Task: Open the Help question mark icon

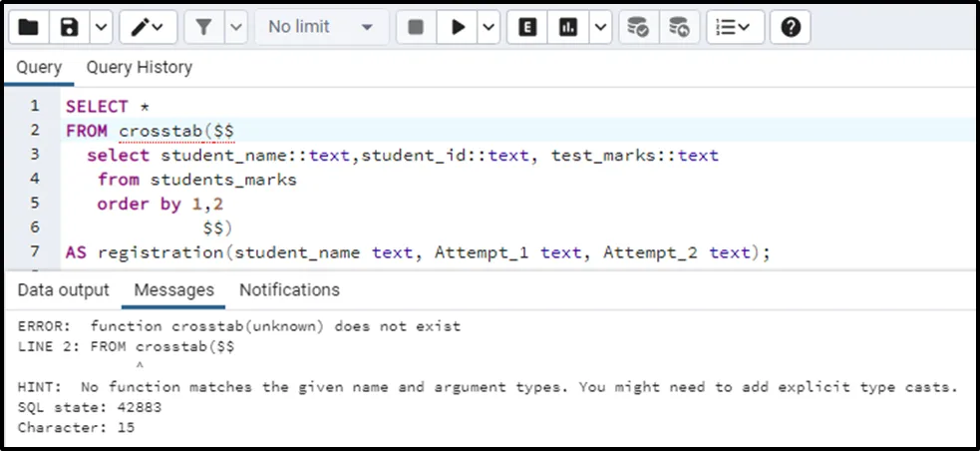Action: 791,27
